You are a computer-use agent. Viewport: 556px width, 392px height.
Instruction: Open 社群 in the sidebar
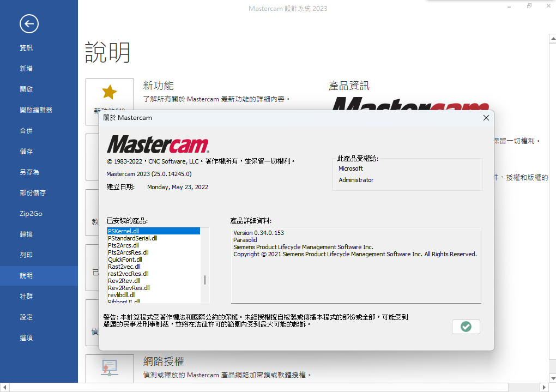[26, 296]
